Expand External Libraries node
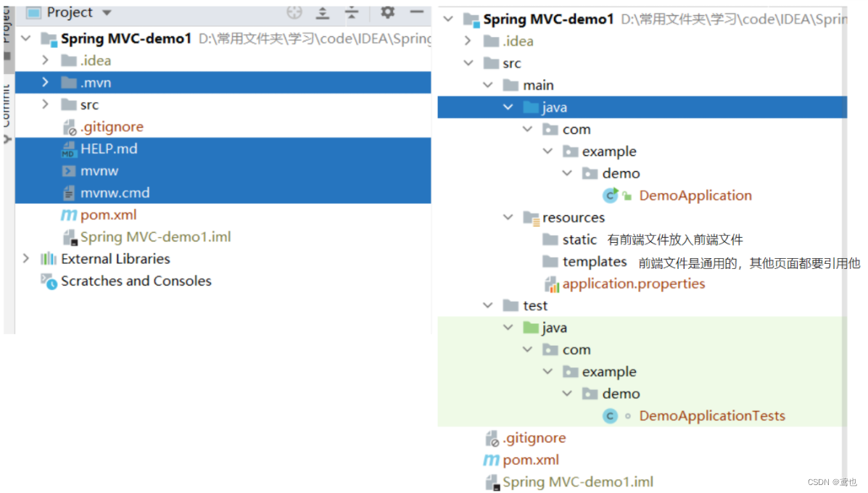The image size is (868, 493). (x=26, y=258)
